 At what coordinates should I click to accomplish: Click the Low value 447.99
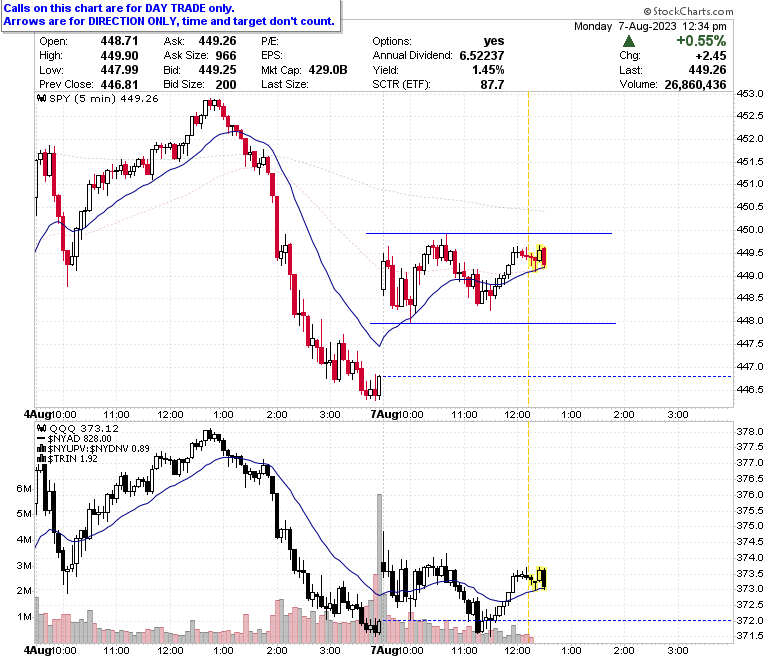tap(119, 70)
